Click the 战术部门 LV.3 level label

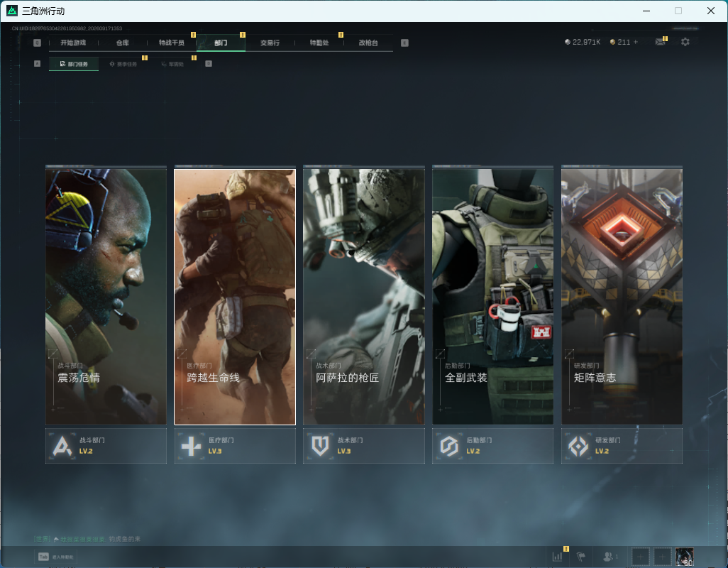pos(344,451)
